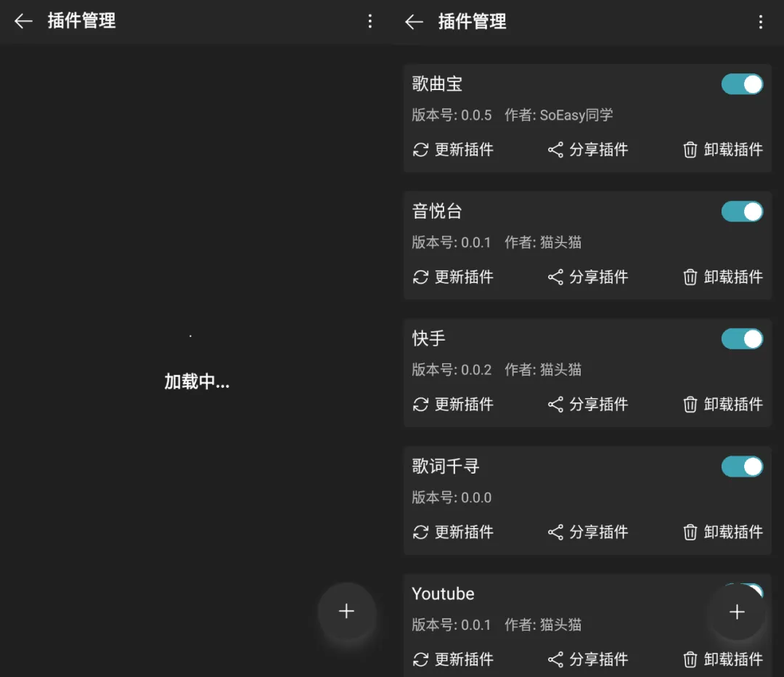This screenshot has width=784, height=677.
Task: Uninstall the Youtube plugin
Action: (722, 660)
